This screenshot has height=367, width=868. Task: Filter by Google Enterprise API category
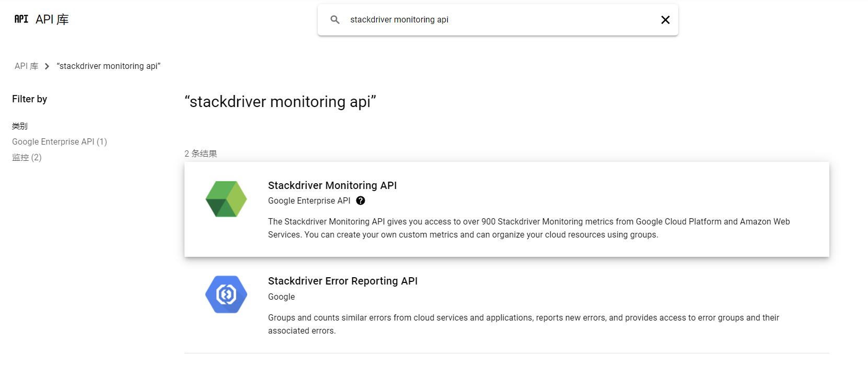click(60, 142)
